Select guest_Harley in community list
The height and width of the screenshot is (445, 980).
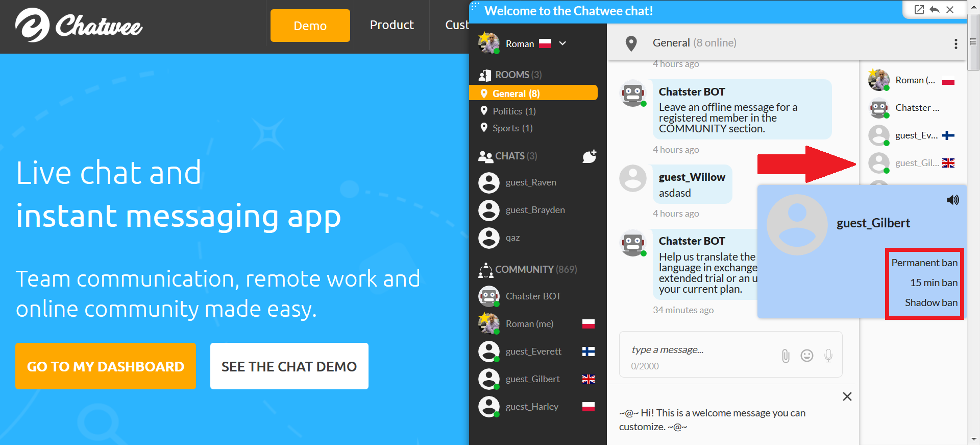coord(533,407)
